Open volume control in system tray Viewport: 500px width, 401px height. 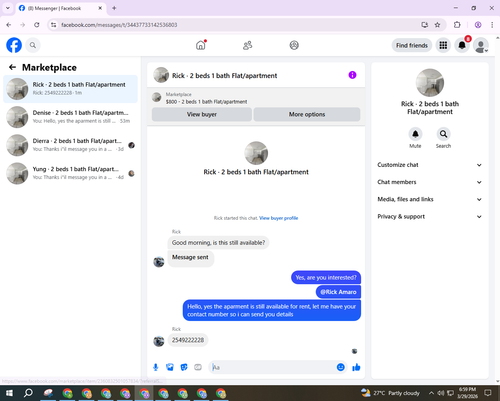(x=441, y=393)
